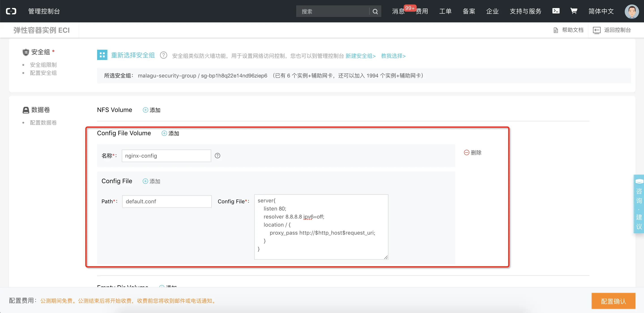Open the 新建安全组 link
Image resolution: width=644 pixels, height=313 pixels.
(360, 56)
